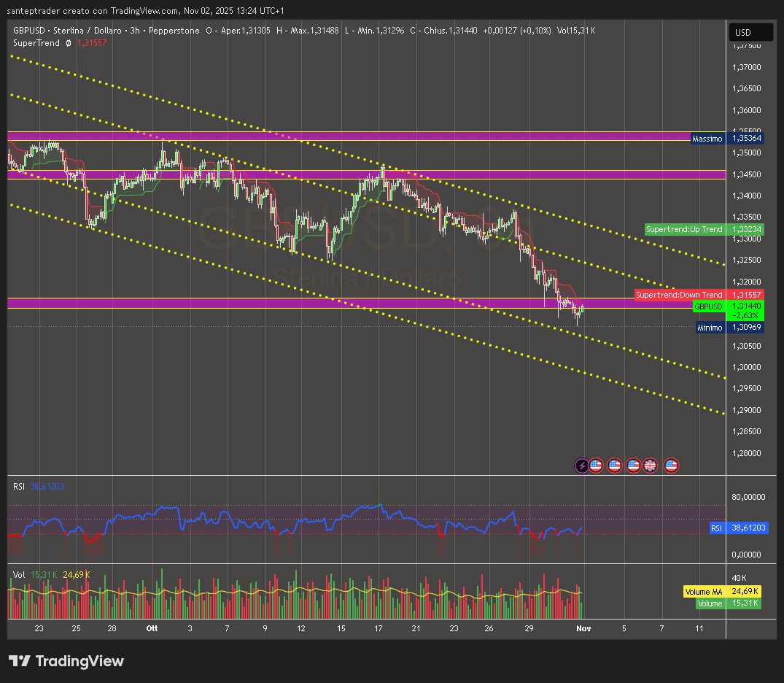The height and width of the screenshot is (683, 784).
Task: Click the leftmost US flag event icon
Action: (596, 465)
